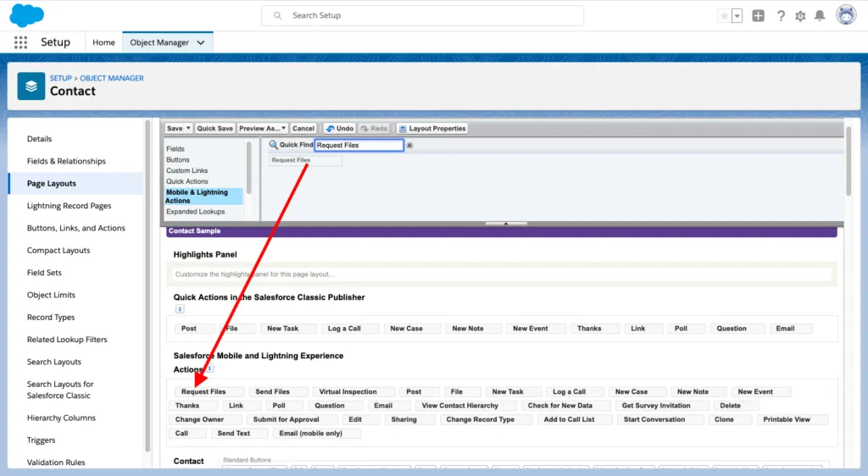Viewport: 868px width, 476px height.
Task: Follow the Object Manager breadcrumb link
Action: pyautogui.click(x=112, y=78)
